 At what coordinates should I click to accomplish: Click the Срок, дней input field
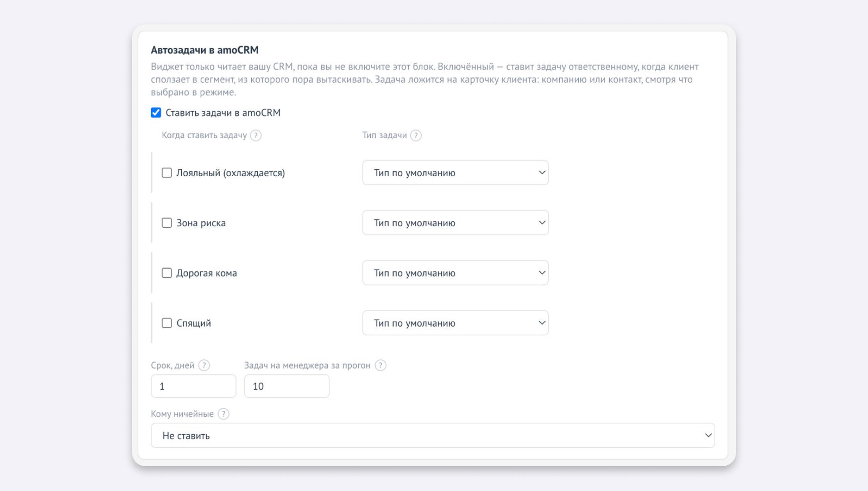(193, 386)
